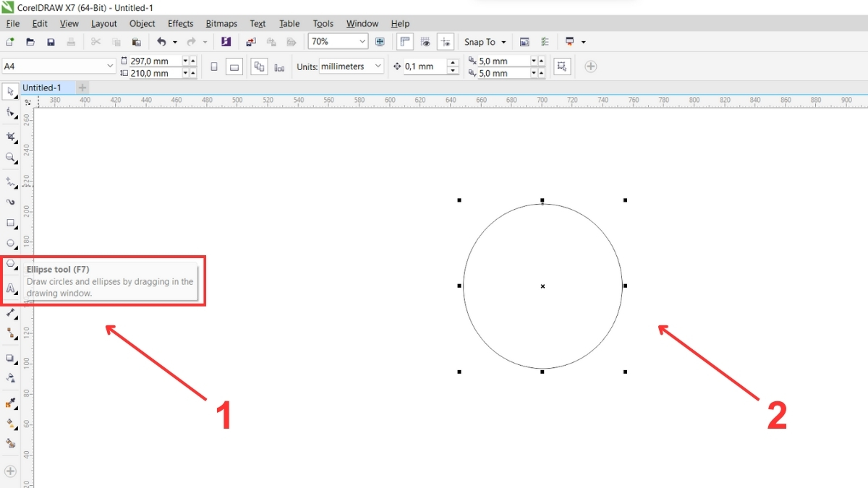Open the Window menu
868x488 pixels.
tap(362, 24)
